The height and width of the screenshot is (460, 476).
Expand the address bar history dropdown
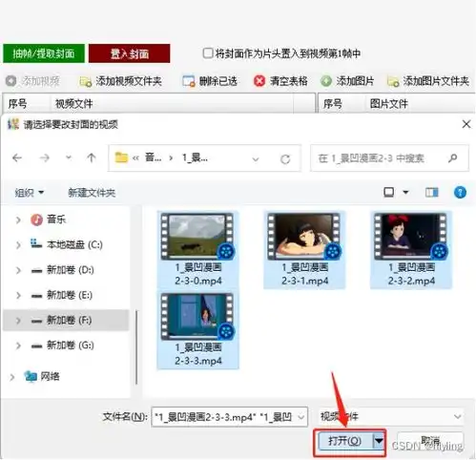tap(256, 158)
